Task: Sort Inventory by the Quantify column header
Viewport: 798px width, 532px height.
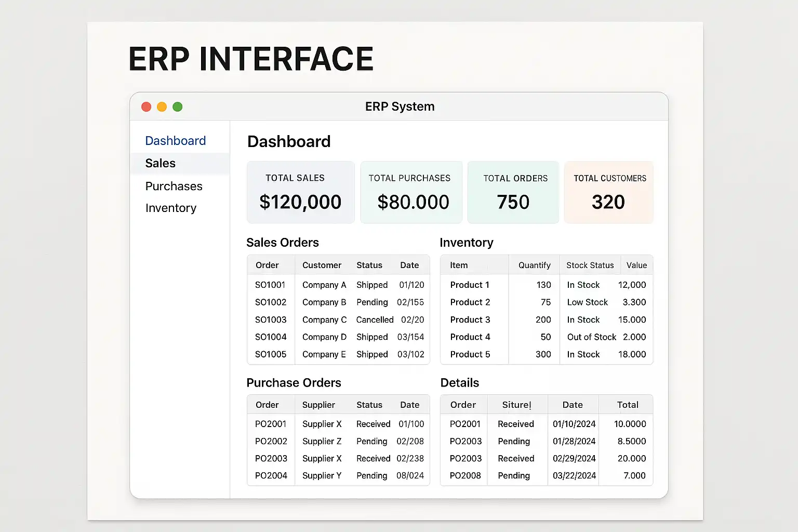Action: 534,265
